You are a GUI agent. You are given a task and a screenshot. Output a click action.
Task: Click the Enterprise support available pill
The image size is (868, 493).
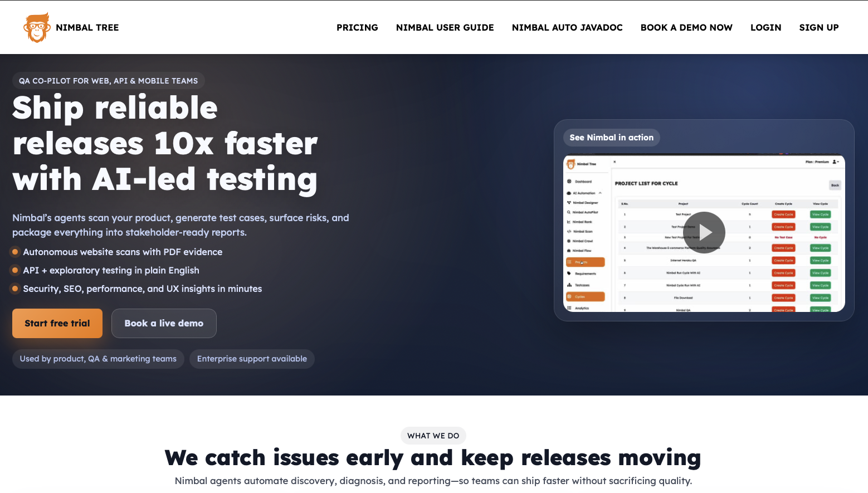[x=252, y=359]
